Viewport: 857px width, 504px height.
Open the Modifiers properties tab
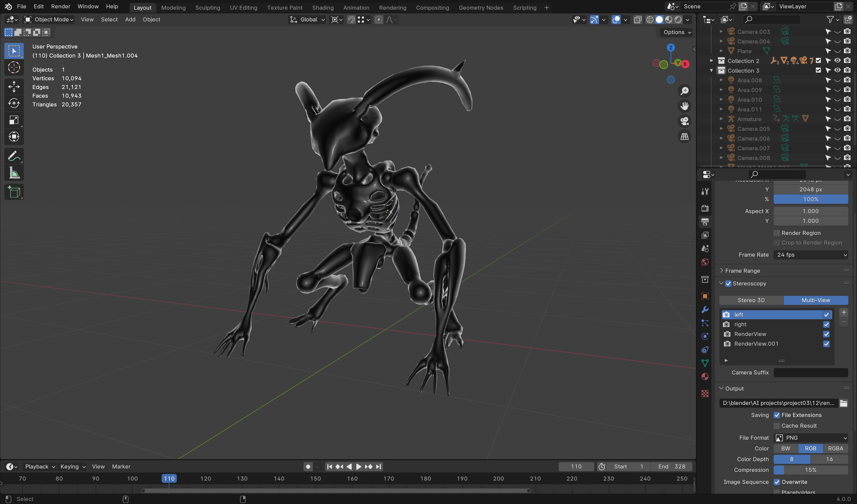tap(705, 310)
